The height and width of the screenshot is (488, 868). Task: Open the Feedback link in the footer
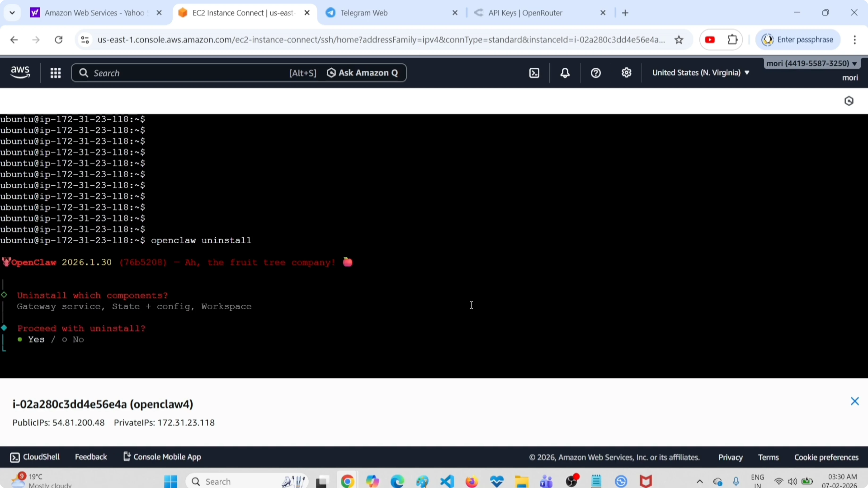pyautogui.click(x=91, y=457)
